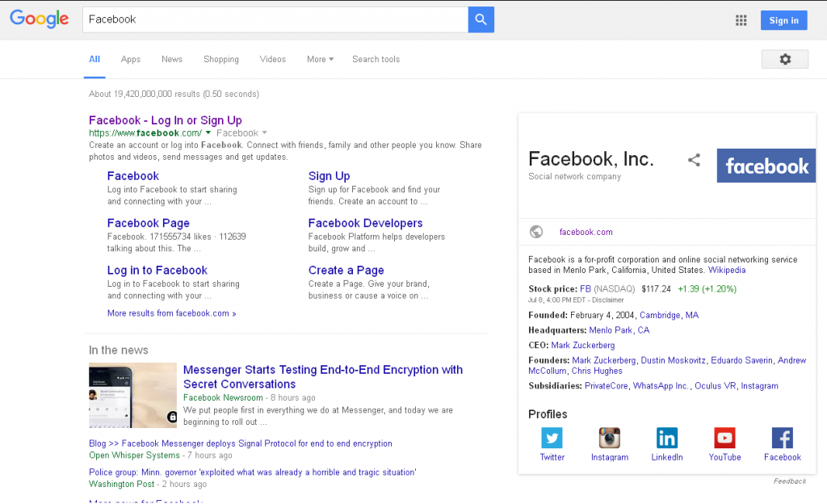This screenshot has width=827, height=504.
Task: Click the Facebook logo image in panel
Action: tap(766, 166)
